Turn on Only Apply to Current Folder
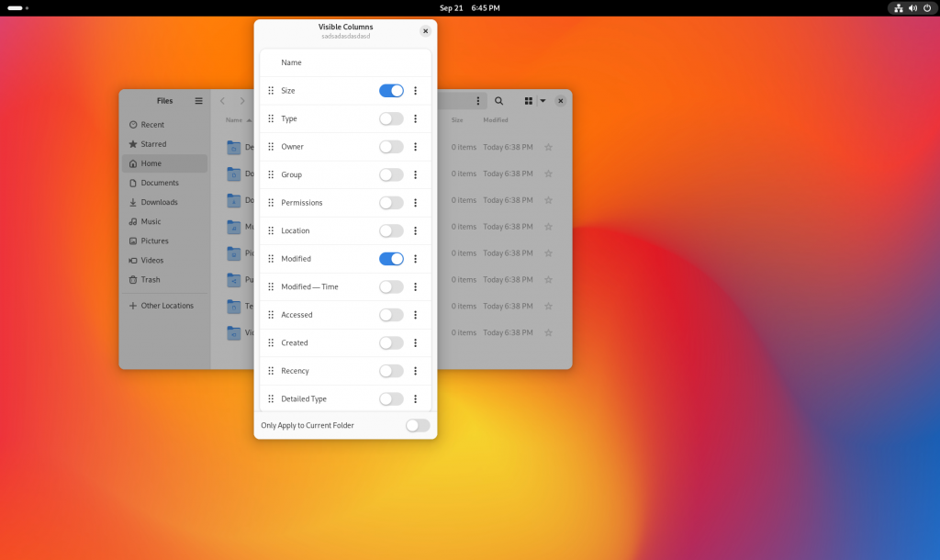 [418, 425]
